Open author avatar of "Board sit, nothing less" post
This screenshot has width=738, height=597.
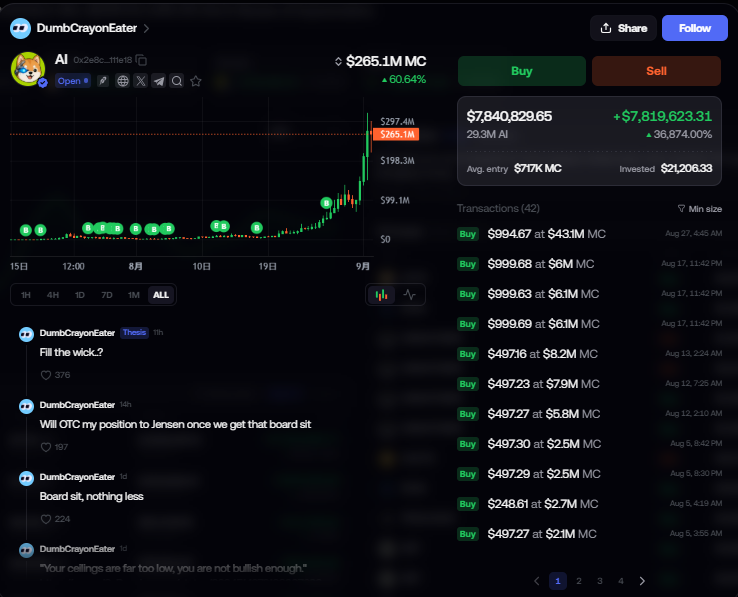26,478
